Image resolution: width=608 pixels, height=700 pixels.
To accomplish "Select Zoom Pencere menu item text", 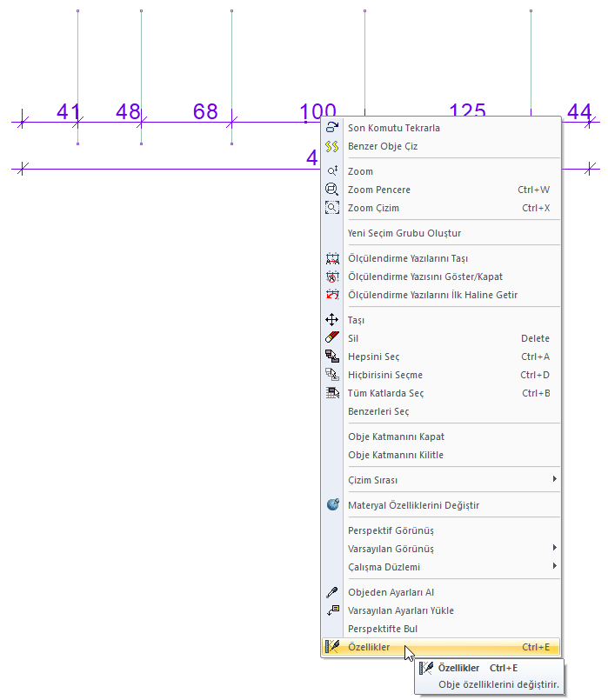I will coord(379,190).
